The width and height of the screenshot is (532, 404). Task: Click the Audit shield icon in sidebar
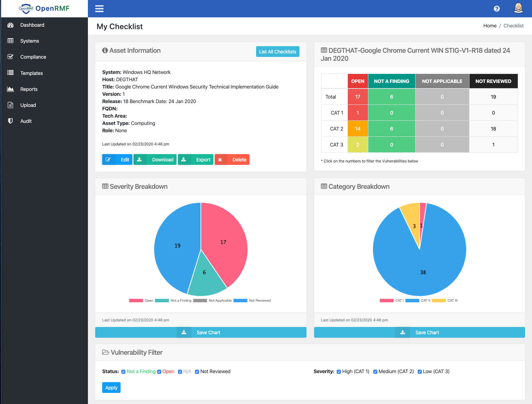pyautogui.click(x=10, y=121)
